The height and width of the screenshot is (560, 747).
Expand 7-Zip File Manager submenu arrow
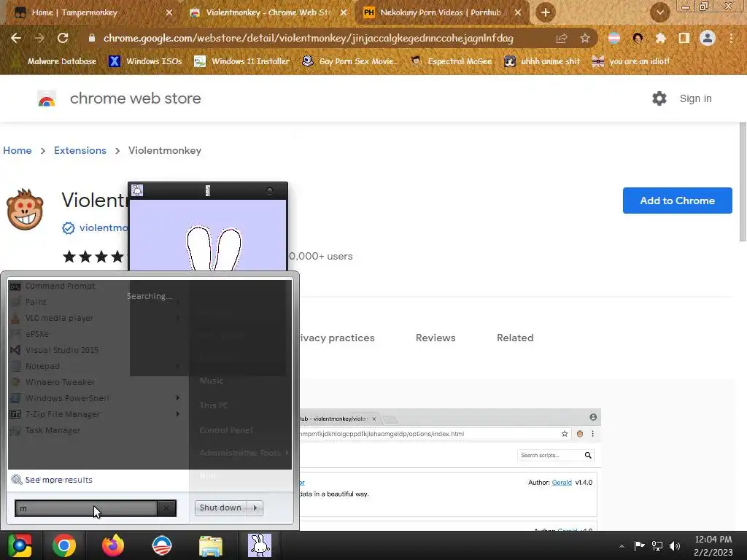pyautogui.click(x=178, y=414)
